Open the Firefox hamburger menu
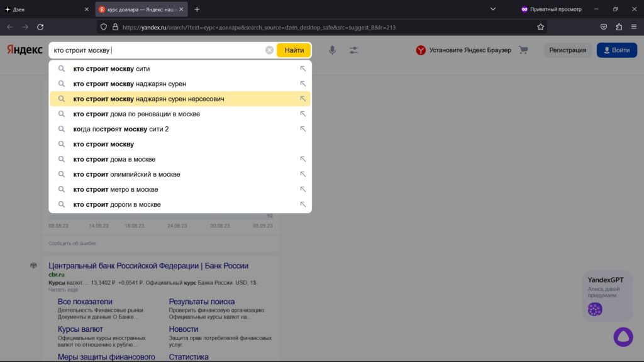This screenshot has height=362, width=644. click(x=634, y=27)
